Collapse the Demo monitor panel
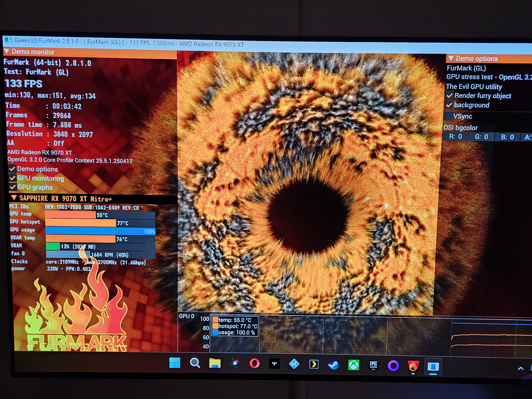The width and height of the screenshot is (532, 399). click(x=7, y=51)
